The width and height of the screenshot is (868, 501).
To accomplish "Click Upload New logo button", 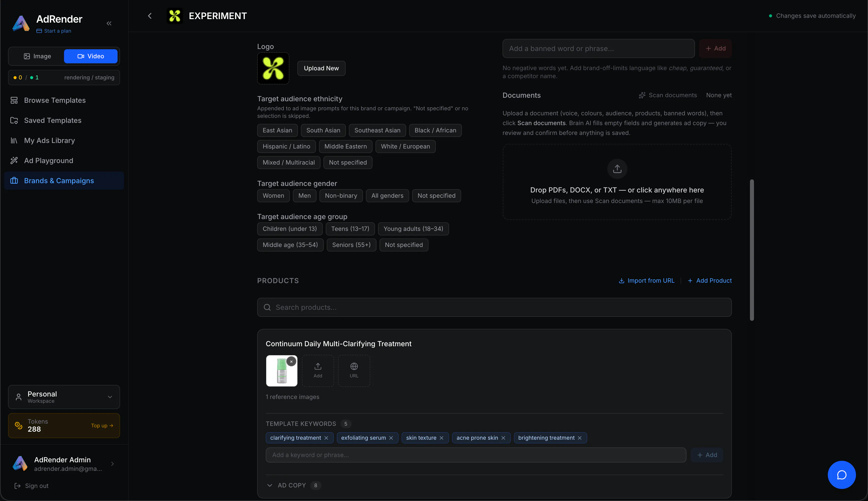I will pos(321,68).
